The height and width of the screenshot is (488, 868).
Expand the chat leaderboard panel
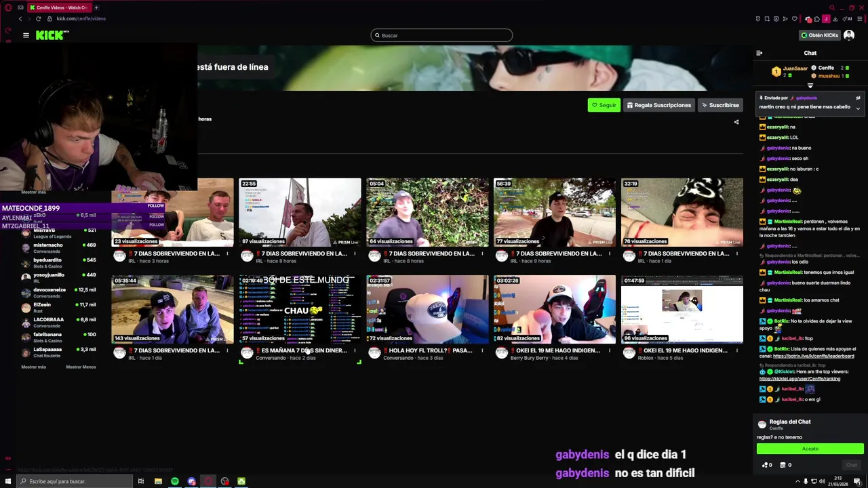810,86
